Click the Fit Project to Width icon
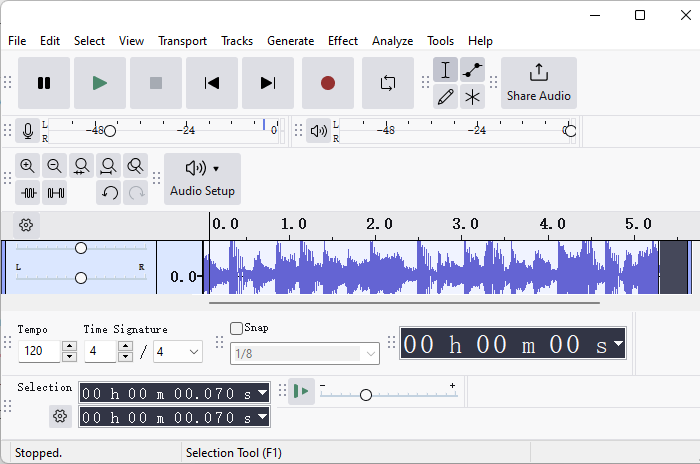 pyautogui.click(x=109, y=166)
